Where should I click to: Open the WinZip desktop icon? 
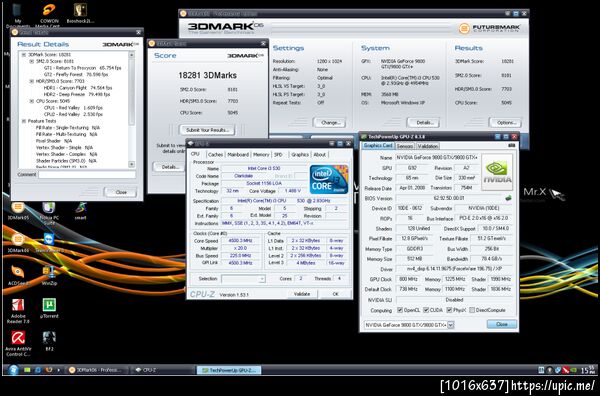tap(49, 275)
